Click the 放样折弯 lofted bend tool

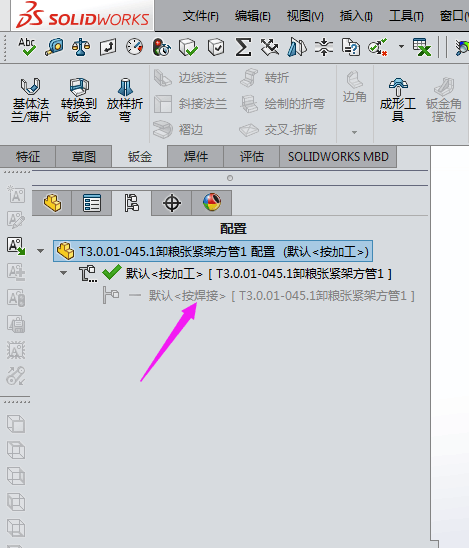(125, 100)
